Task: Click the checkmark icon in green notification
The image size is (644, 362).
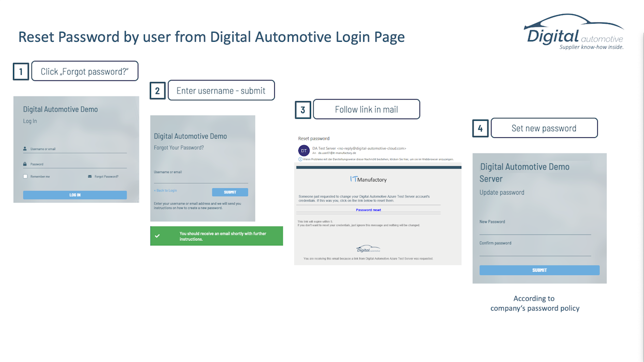Action: point(157,236)
